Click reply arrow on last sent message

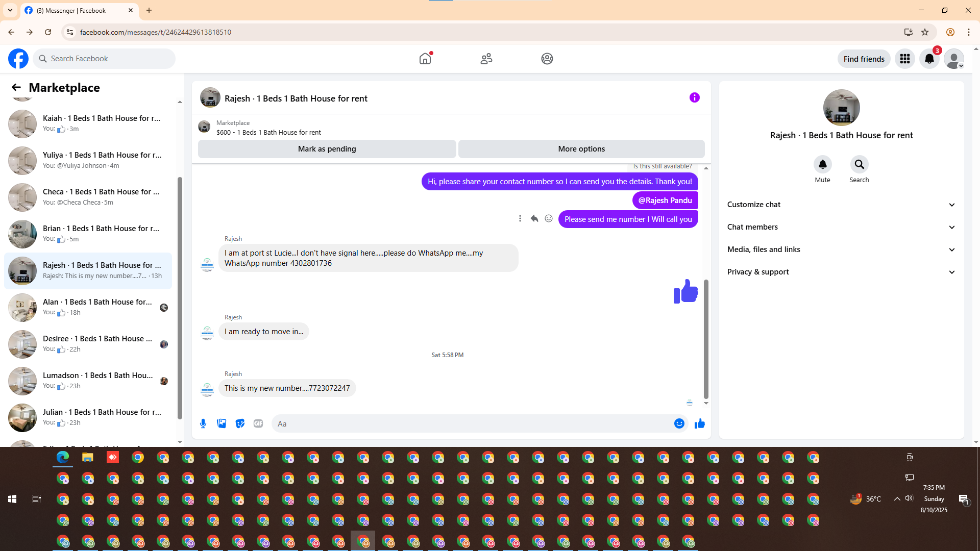[x=534, y=218]
